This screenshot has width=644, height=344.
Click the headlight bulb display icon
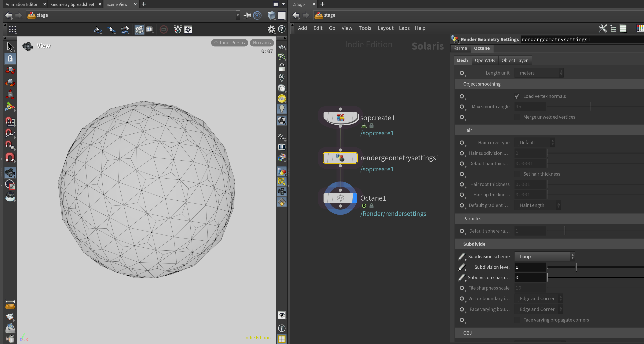[282, 109]
